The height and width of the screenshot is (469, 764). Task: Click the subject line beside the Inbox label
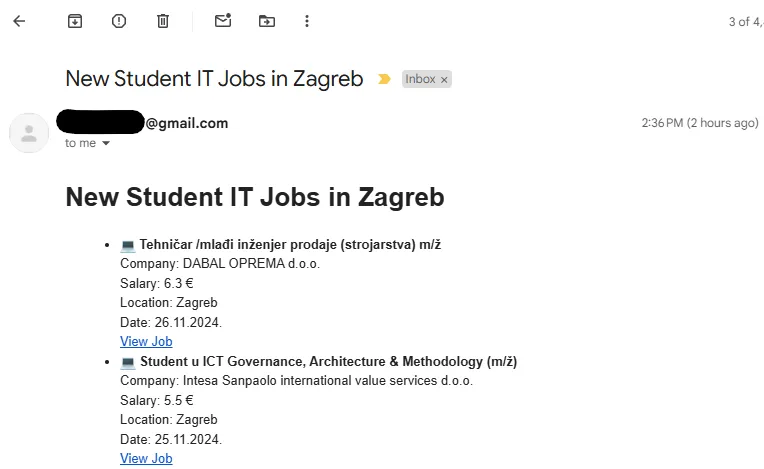coord(214,79)
